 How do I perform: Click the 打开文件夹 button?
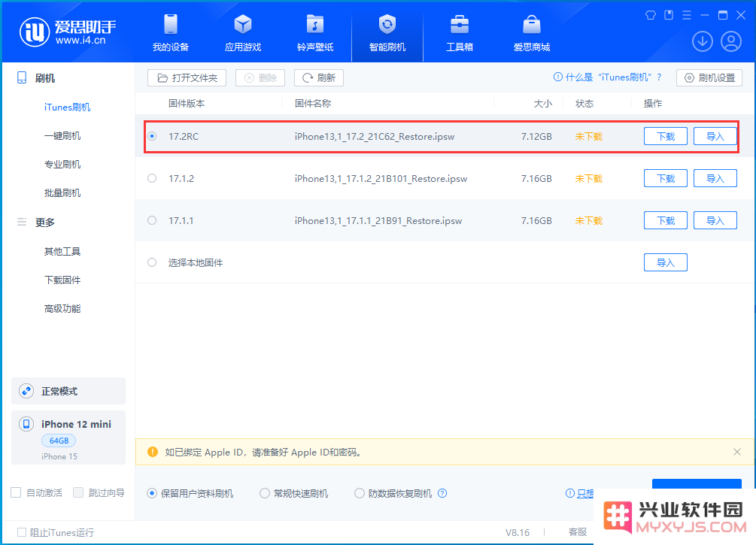pos(187,77)
